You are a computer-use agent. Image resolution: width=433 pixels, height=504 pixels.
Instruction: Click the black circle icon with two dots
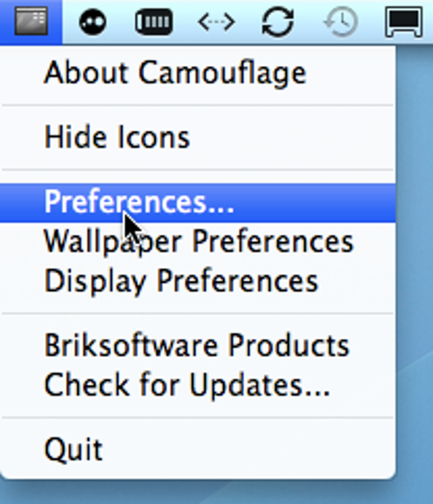tap(93, 22)
